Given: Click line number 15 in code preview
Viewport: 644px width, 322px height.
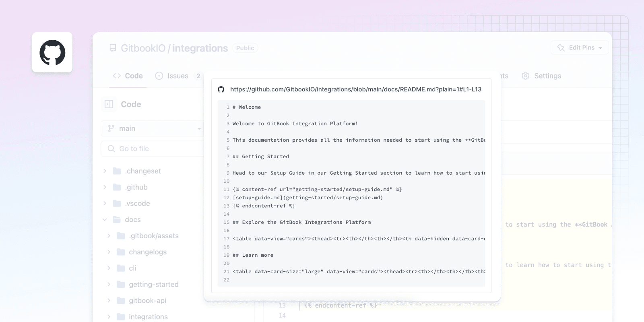Looking at the screenshot, I should click(x=226, y=222).
